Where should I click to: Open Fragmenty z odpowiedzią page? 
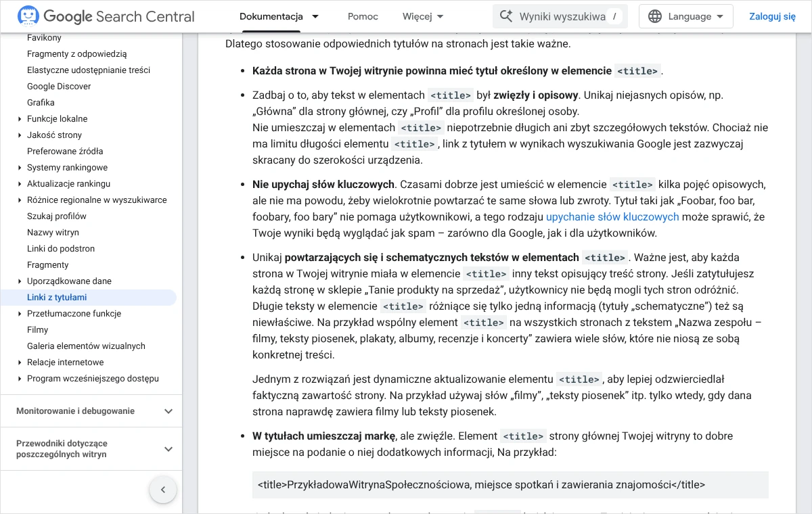coord(76,54)
